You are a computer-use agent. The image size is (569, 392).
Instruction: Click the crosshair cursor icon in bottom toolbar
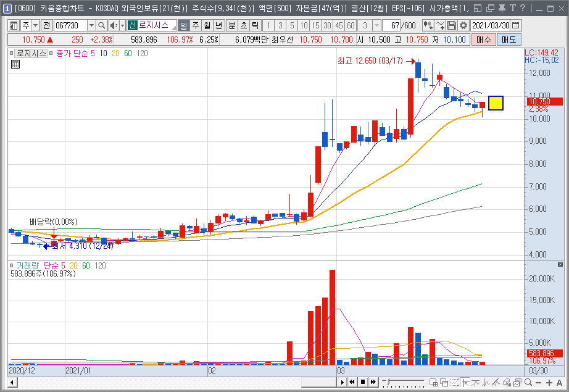(x=465, y=382)
